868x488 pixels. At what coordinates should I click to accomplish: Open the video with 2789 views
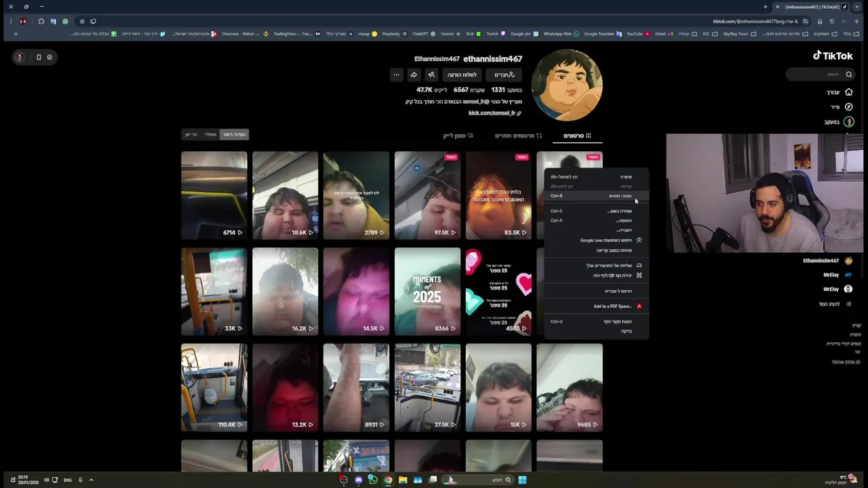356,195
